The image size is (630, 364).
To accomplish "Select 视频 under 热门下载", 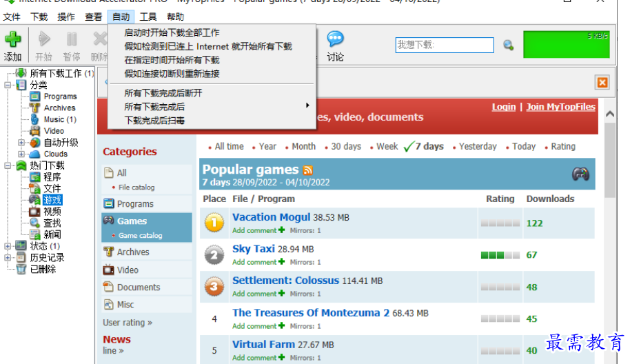I will pos(52,212).
